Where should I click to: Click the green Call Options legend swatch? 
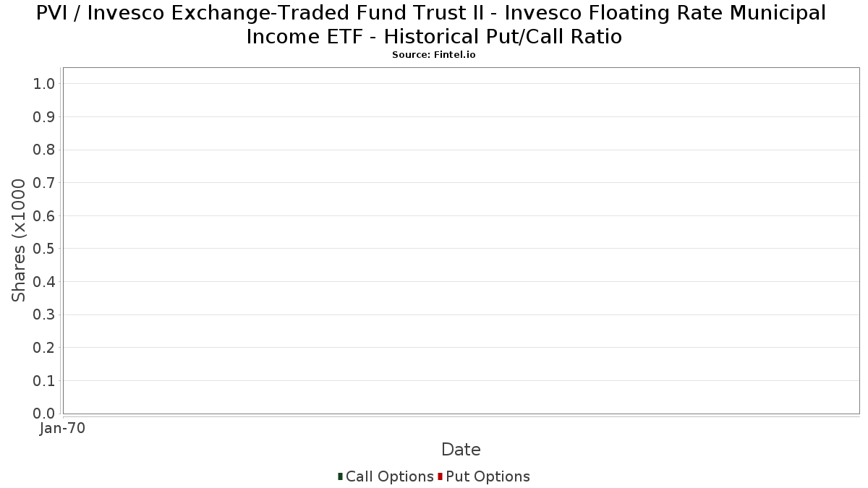[x=340, y=476]
